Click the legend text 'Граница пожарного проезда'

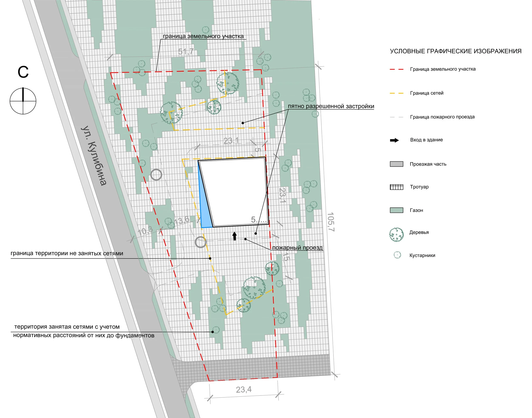click(x=442, y=117)
